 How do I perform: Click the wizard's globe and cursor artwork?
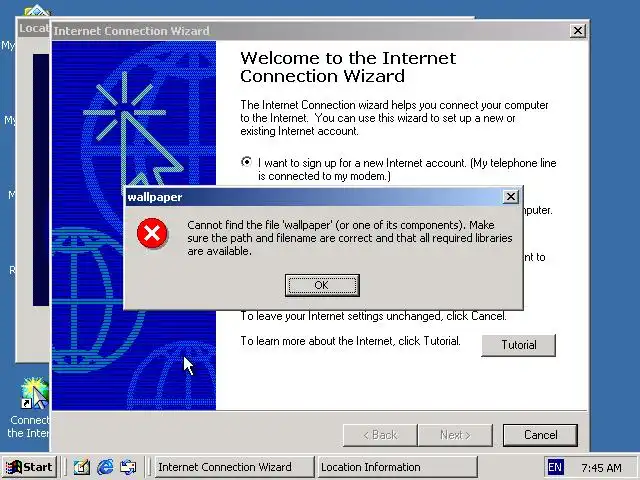tap(134, 225)
